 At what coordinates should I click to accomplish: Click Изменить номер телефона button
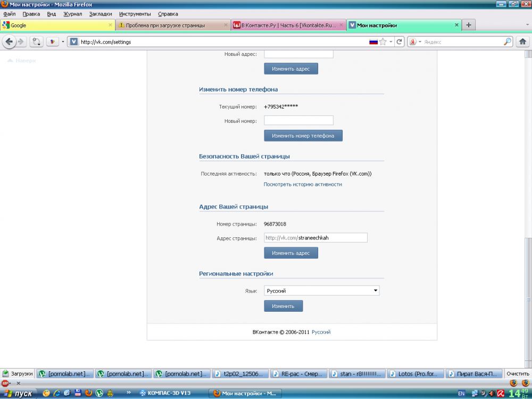pos(303,136)
